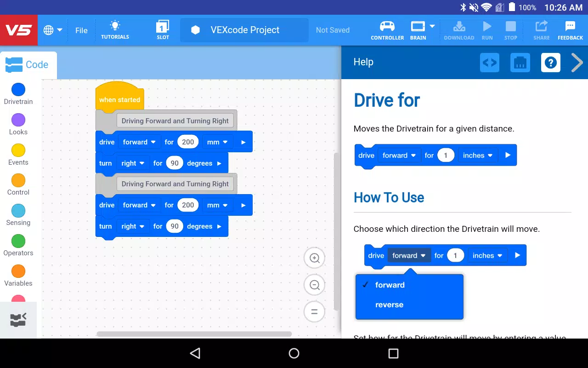Click the 200 distance field in first drive block
The height and width of the screenshot is (368, 588).
click(188, 142)
